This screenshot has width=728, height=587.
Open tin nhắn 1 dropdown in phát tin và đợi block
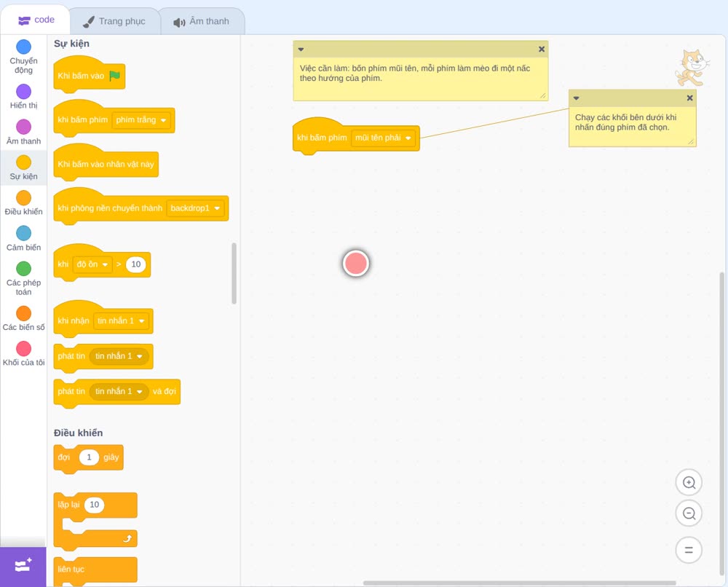click(x=119, y=392)
